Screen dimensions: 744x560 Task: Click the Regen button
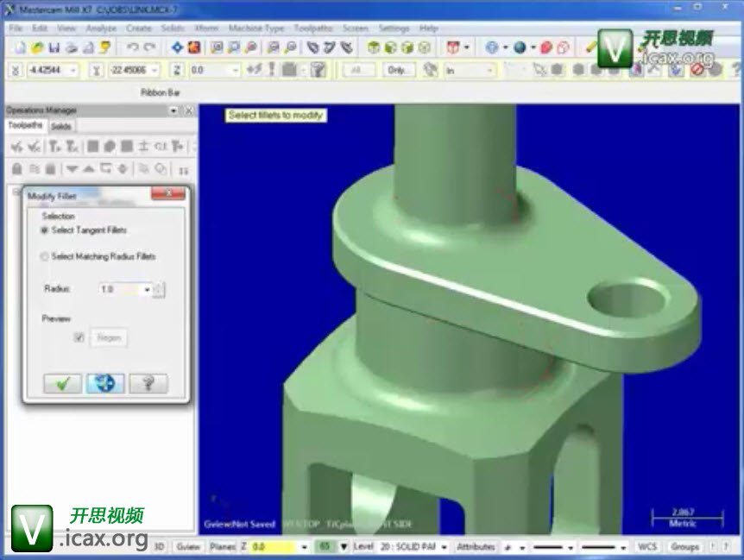(x=109, y=337)
